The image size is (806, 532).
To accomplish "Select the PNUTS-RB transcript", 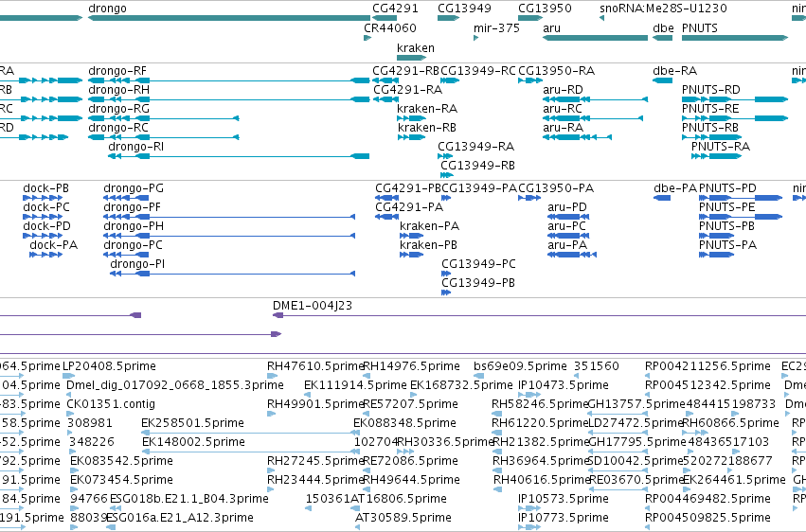I will (711, 137).
